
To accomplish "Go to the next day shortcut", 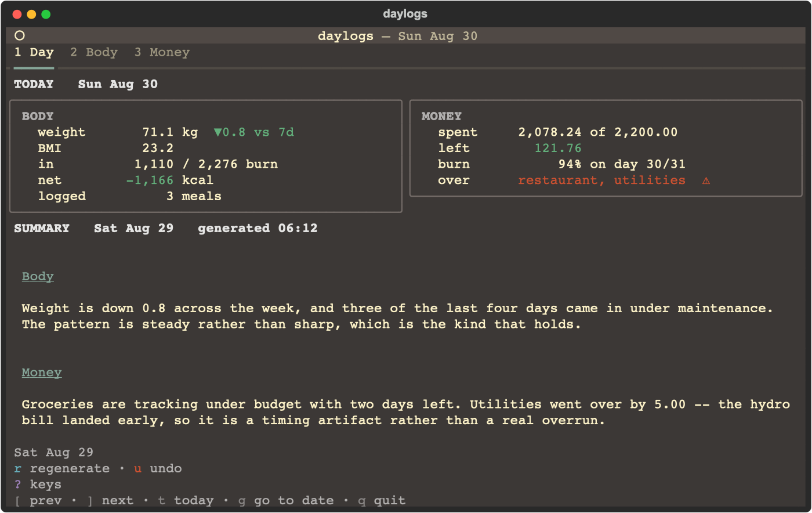I will coord(110,500).
